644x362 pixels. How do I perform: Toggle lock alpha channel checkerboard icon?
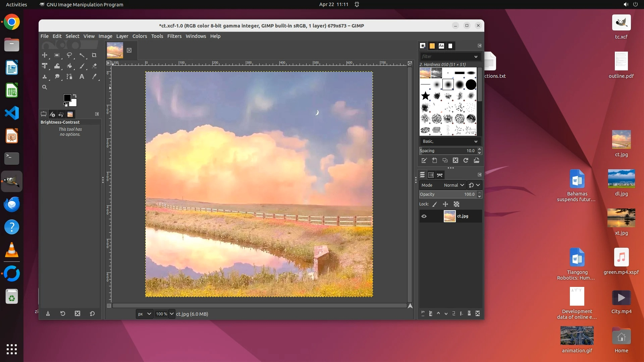click(457, 204)
